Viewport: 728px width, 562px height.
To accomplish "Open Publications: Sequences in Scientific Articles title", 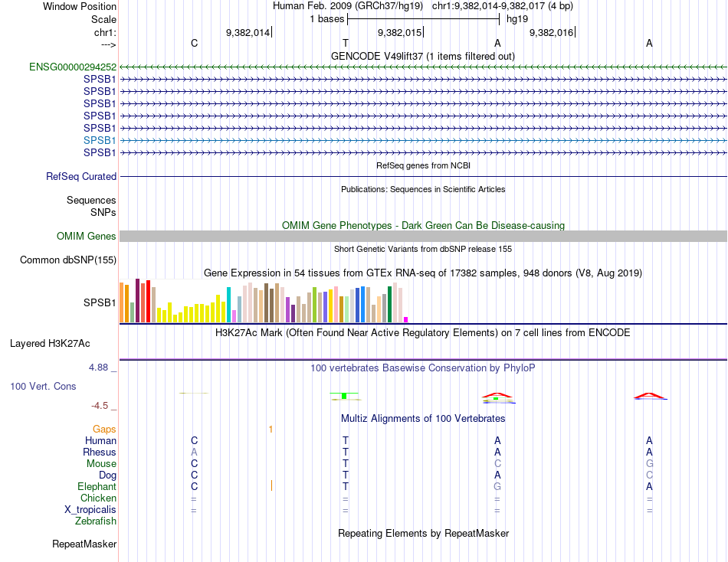I will [423, 189].
